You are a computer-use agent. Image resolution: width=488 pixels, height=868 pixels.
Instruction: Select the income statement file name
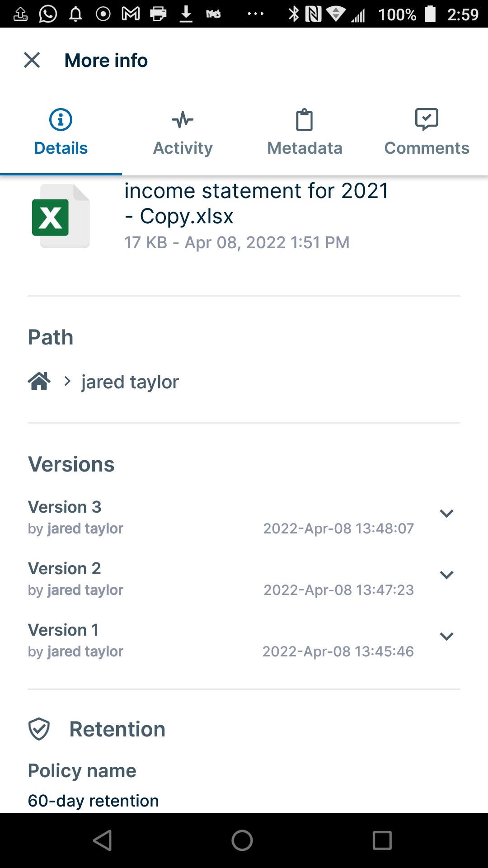click(256, 203)
